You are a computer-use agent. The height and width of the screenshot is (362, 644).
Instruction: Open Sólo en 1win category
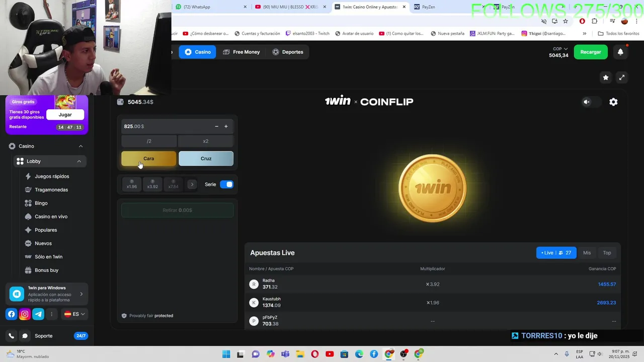tap(48, 257)
